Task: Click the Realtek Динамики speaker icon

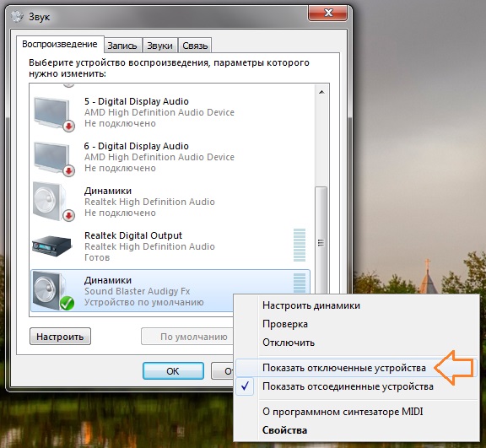Action: [54, 202]
